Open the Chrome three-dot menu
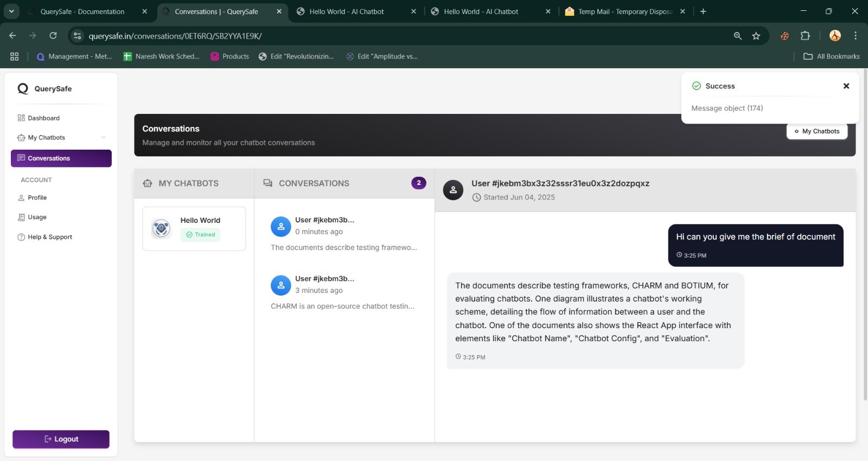 pyautogui.click(x=856, y=36)
